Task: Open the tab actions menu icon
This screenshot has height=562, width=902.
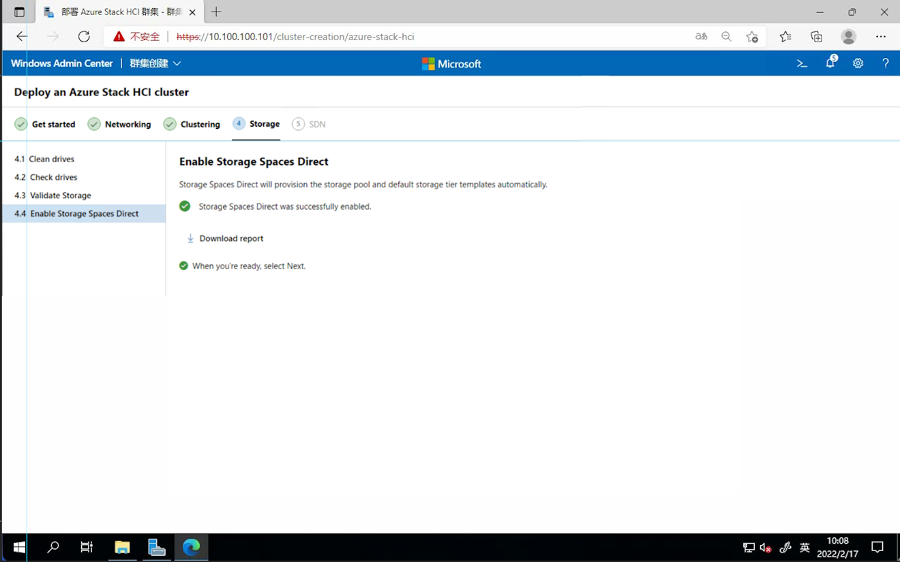Action: click(x=19, y=12)
